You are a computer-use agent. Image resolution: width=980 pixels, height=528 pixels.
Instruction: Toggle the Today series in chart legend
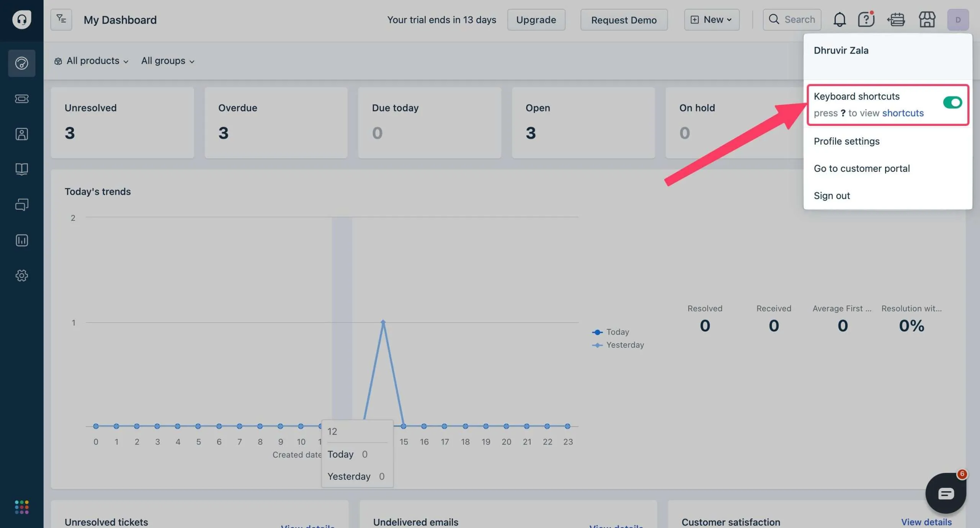pyautogui.click(x=611, y=332)
